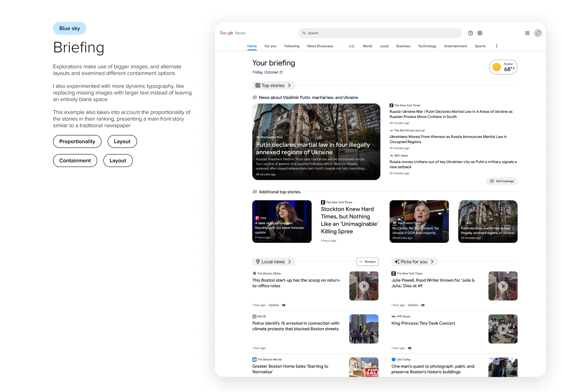
Task: Click the Google News logo
Action: pyautogui.click(x=232, y=33)
